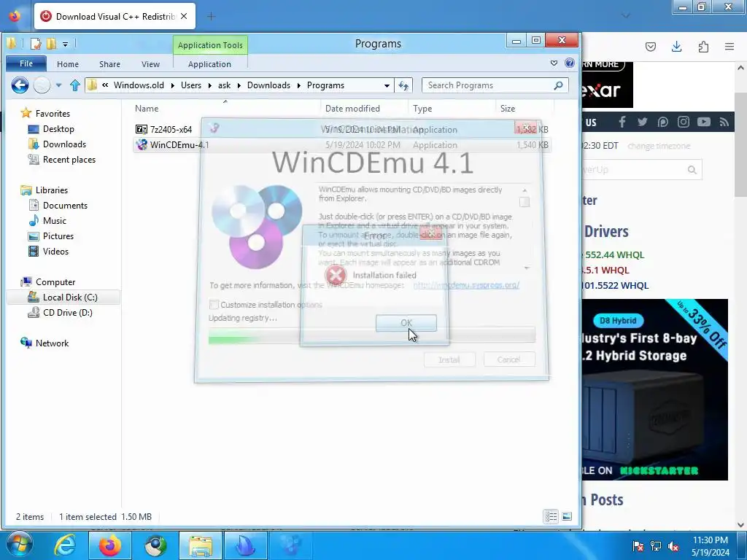Focus the Search Programs field
747x560 pixels.
pos(495,85)
